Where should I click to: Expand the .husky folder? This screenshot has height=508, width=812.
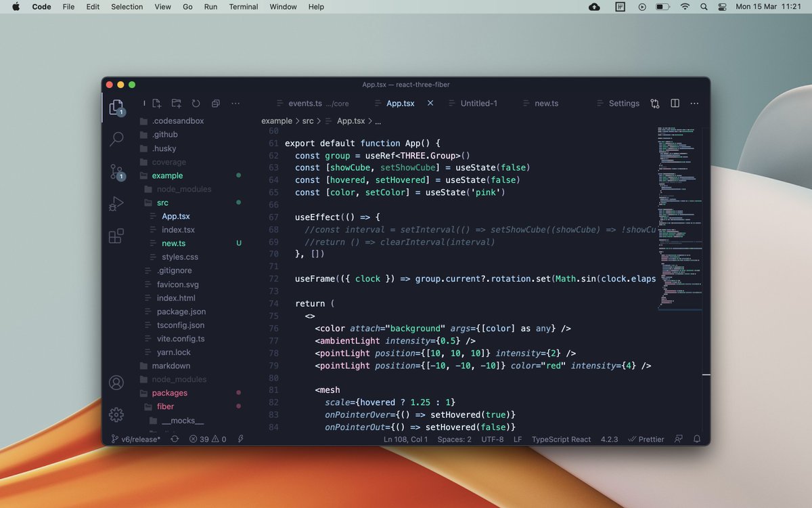point(164,148)
